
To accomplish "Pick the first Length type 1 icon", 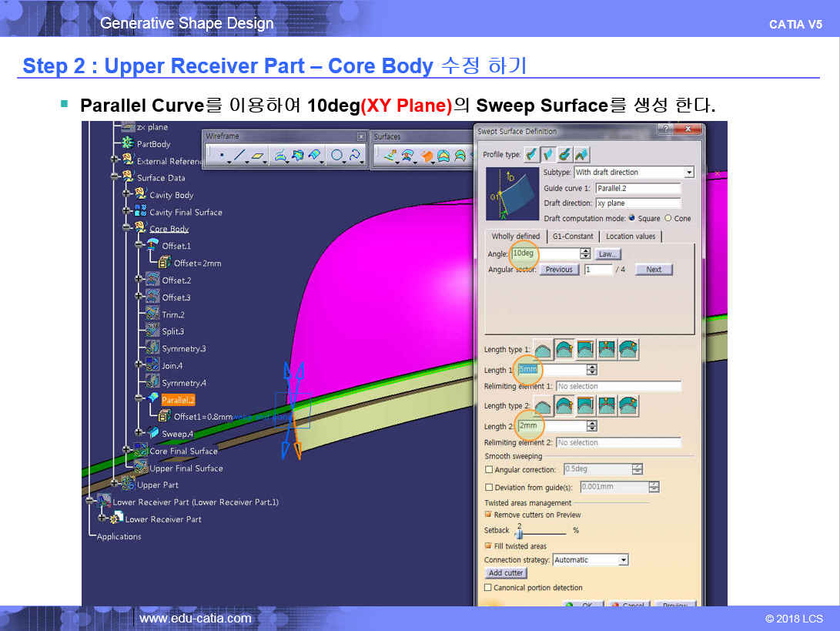I will [543, 350].
